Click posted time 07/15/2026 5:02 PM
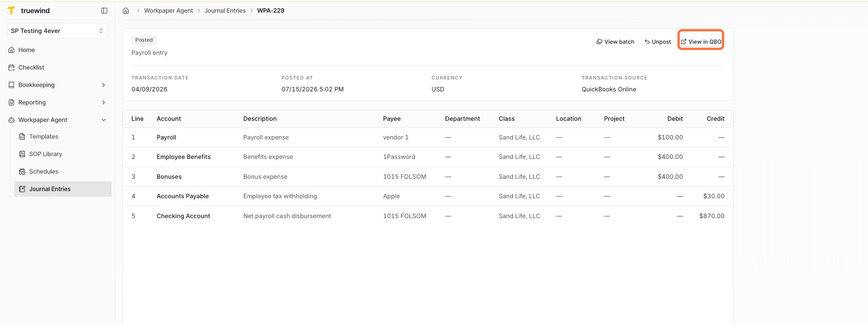The height and width of the screenshot is (325, 868). click(x=313, y=89)
